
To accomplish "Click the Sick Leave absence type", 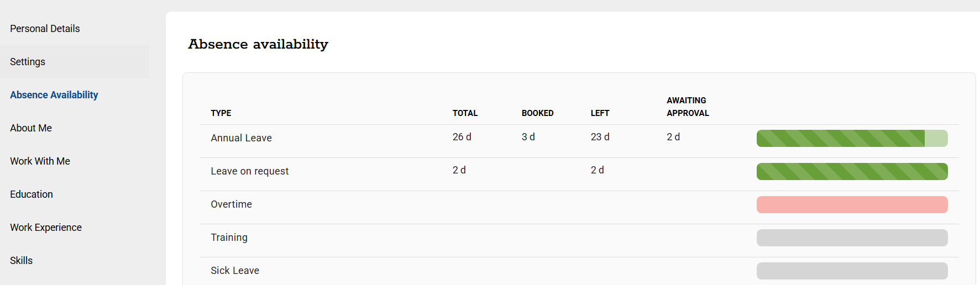I will click(x=235, y=271).
